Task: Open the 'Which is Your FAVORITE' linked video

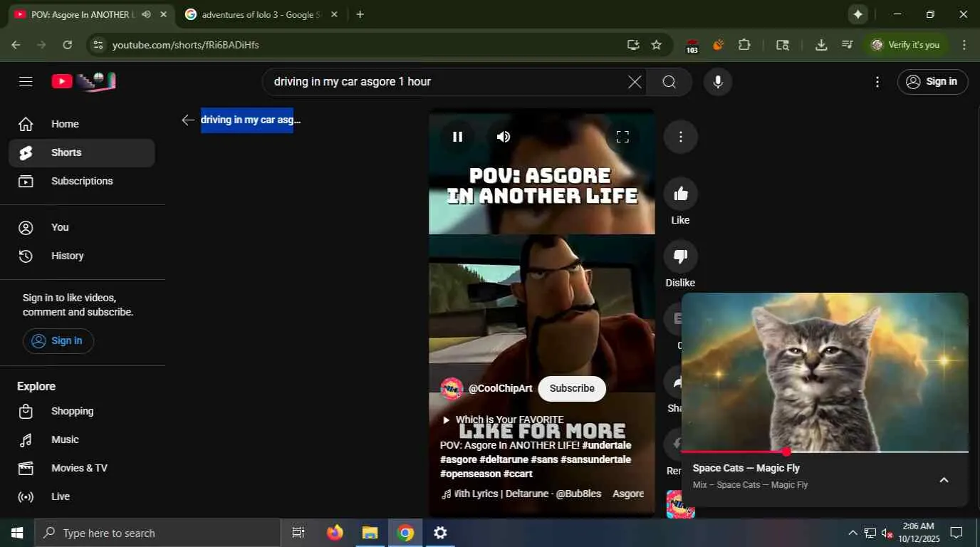Action: pyautogui.click(x=503, y=420)
